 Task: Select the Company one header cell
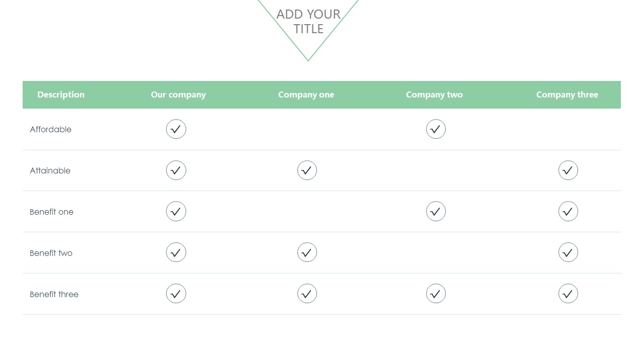point(306,95)
